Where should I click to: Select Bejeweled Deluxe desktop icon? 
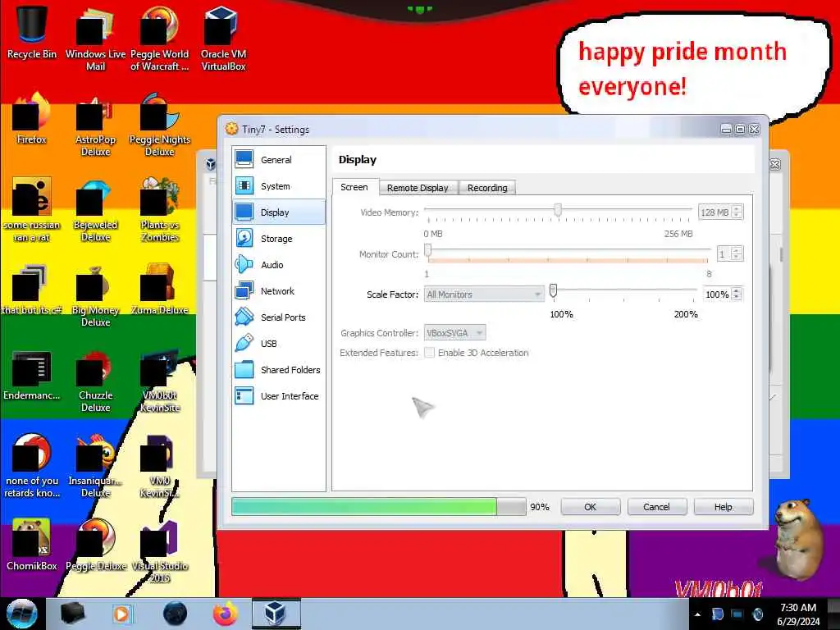pyautogui.click(x=95, y=209)
